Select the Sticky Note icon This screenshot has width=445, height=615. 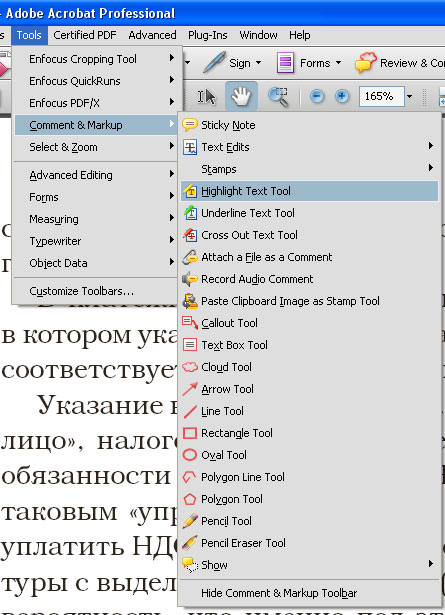coord(190,125)
